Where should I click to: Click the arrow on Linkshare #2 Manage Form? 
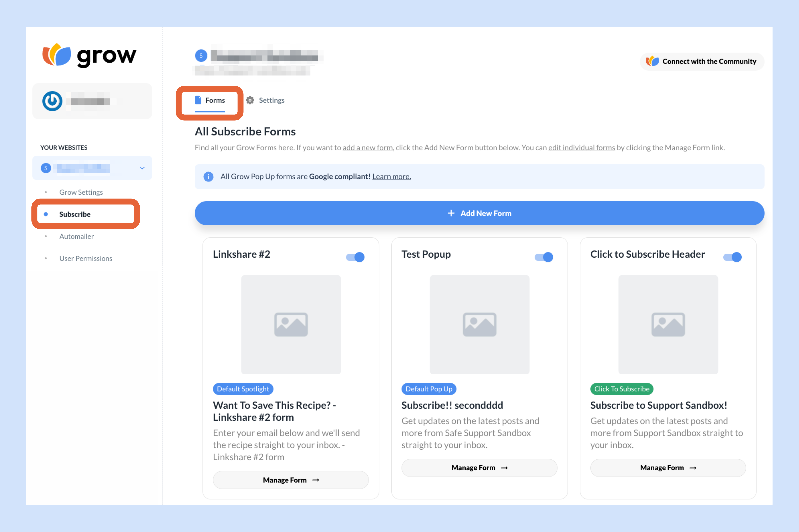pos(316,480)
